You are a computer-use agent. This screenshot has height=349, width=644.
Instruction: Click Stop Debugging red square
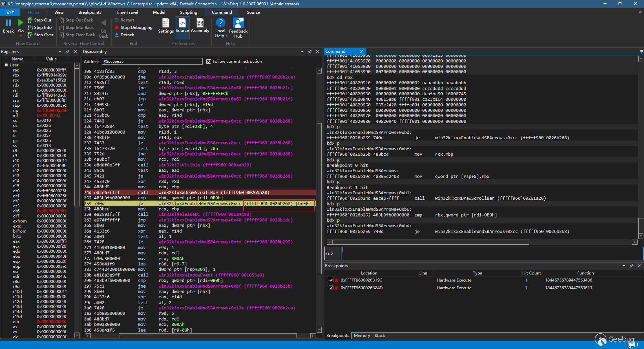click(117, 28)
